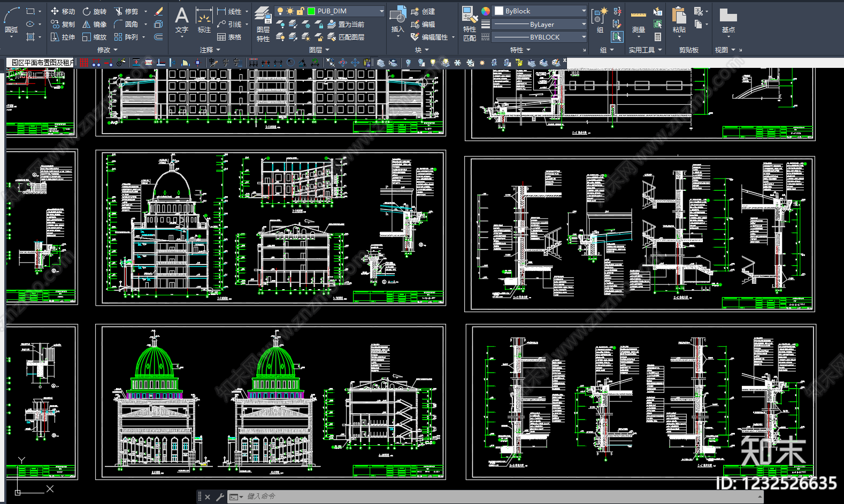This screenshot has height=504, width=844.
Task: Toggle PUB_DIM layer on/off lightbulb
Action: (280, 11)
